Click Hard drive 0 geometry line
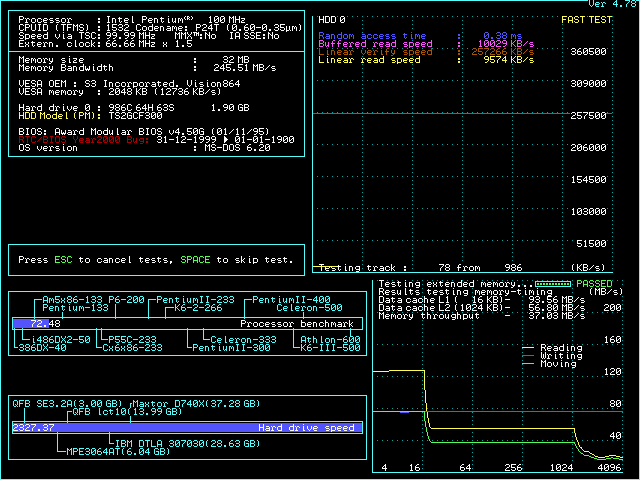Screen dimensions: 640x480 coord(134,108)
